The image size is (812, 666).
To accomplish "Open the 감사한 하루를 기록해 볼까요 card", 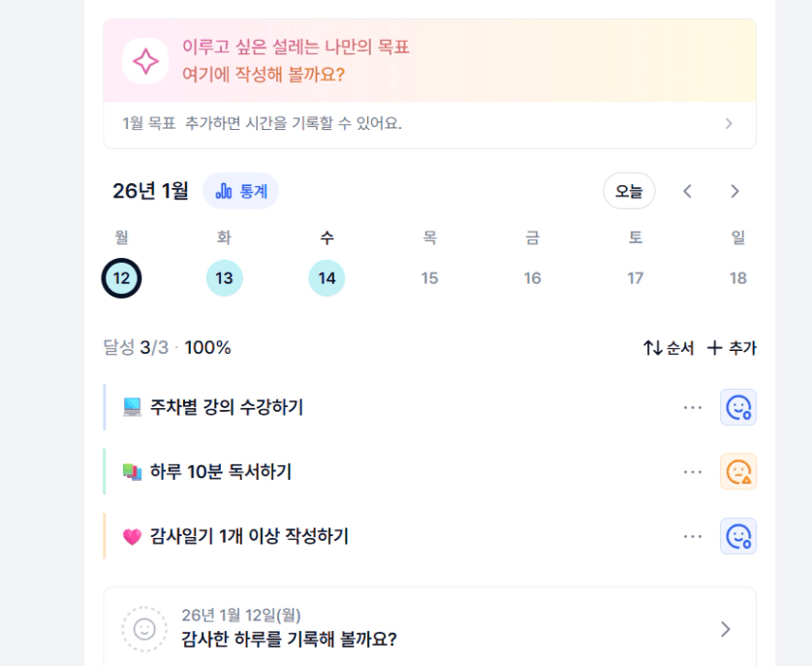I will [x=426, y=629].
